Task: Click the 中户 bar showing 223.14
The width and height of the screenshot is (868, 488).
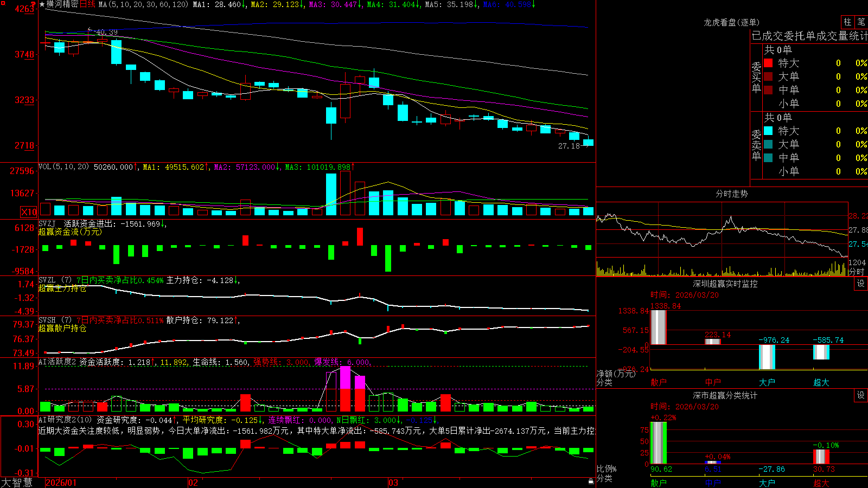Action: coord(712,342)
